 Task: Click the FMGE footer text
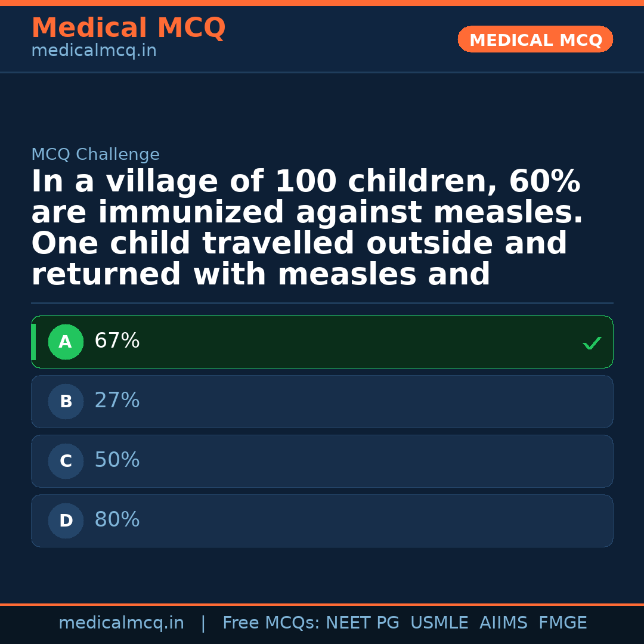[562, 623]
